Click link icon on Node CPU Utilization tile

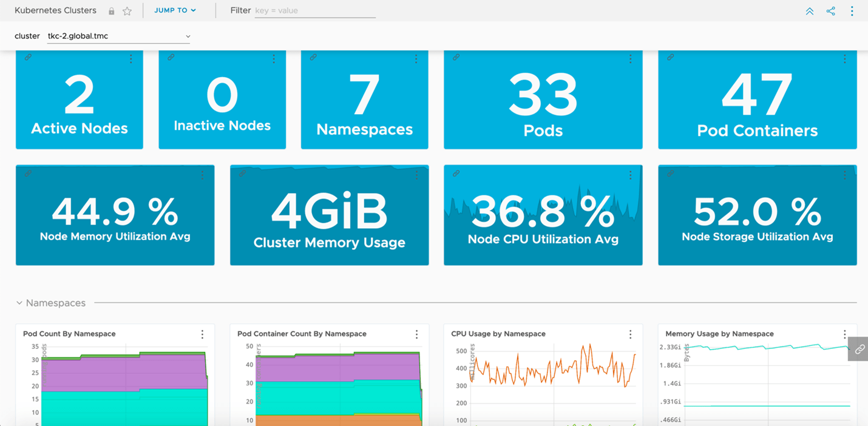click(x=456, y=174)
